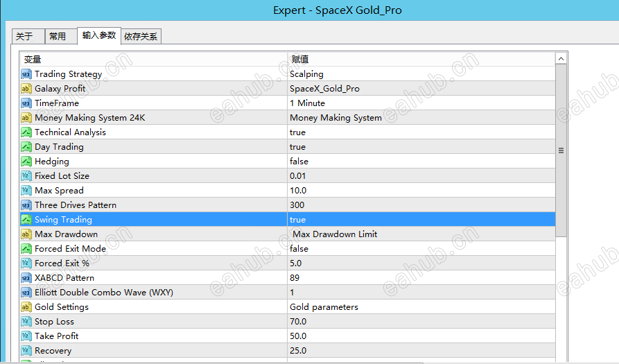Click the Forced Exit Mode icon
Viewport: 619px width, 364px height.
pos(26,249)
